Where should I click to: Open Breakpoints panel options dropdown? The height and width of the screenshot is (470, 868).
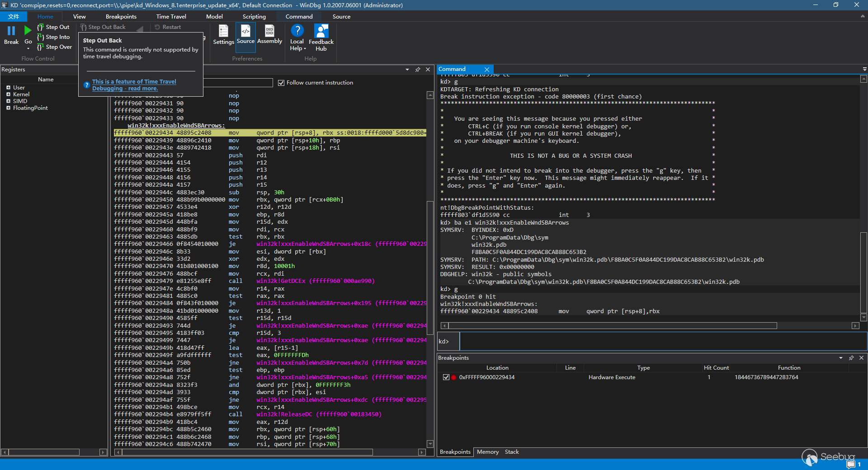tap(841, 358)
